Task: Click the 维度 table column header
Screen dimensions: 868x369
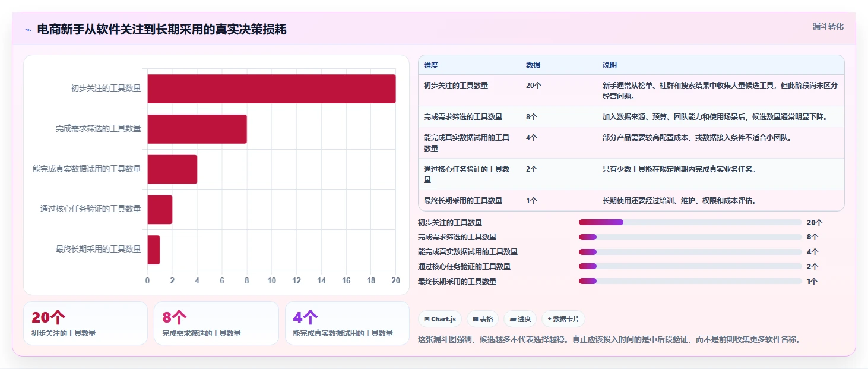Action: (431, 65)
